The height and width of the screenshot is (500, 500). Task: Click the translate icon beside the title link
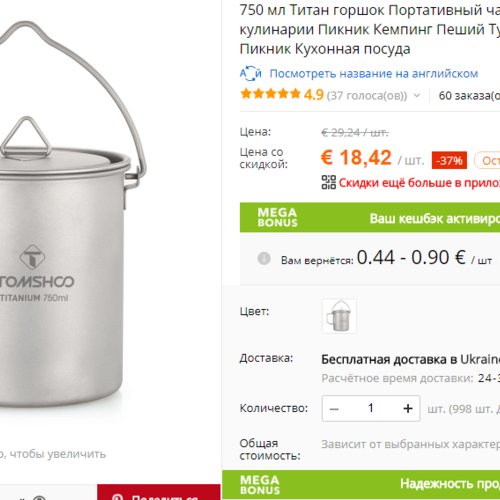pos(251,73)
